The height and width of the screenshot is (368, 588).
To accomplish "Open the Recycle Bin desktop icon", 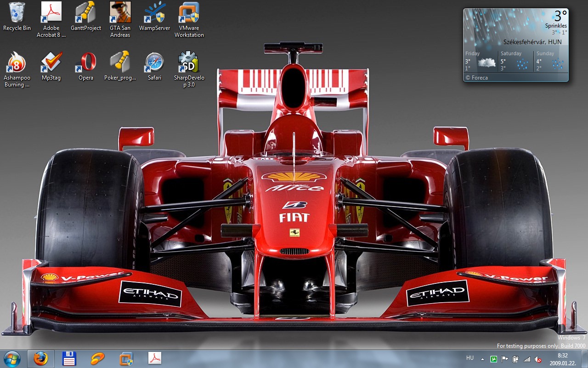I will pyautogui.click(x=17, y=17).
